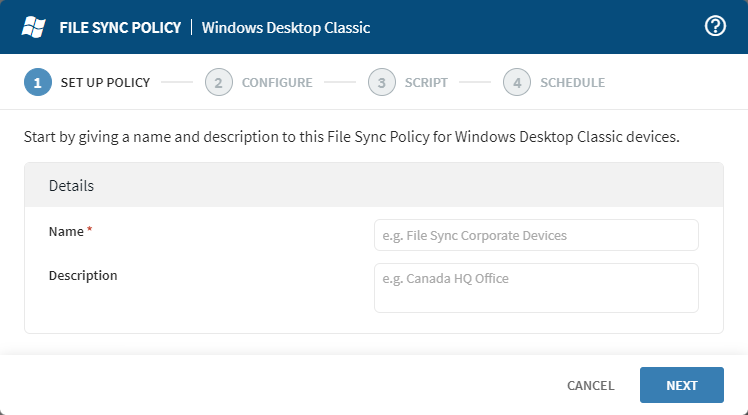
Task: Go to the CONFIGURE step label
Action: pos(277,82)
